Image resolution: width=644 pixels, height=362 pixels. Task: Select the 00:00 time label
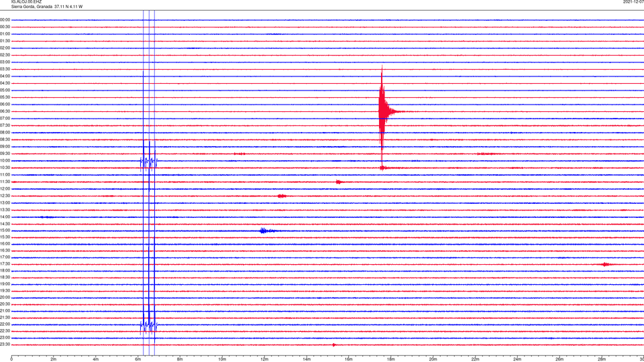tap(5, 19)
